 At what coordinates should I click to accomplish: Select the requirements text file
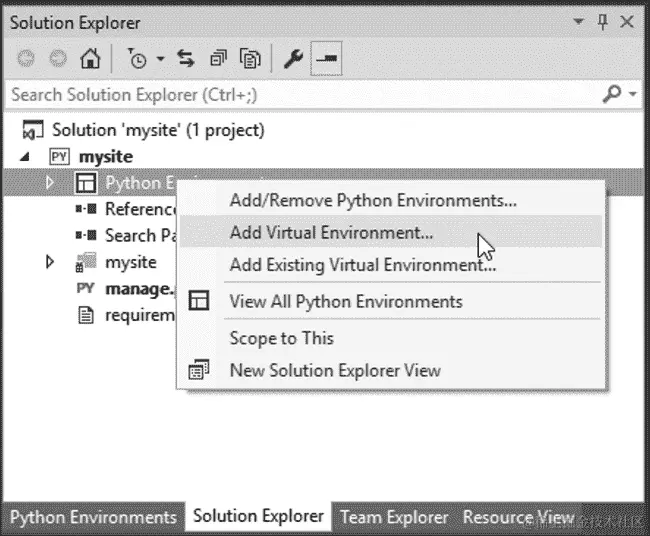pos(140,315)
